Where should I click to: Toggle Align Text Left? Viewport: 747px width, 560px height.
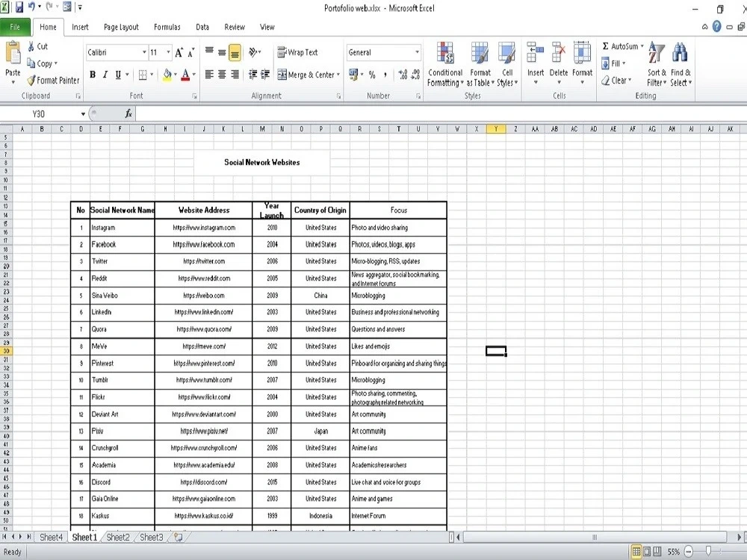point(209,74)
